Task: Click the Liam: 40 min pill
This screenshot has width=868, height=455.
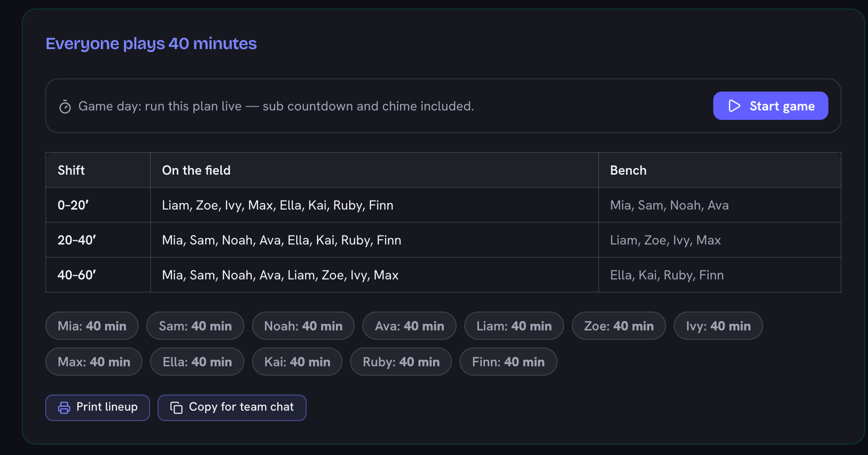Action: 514,326
